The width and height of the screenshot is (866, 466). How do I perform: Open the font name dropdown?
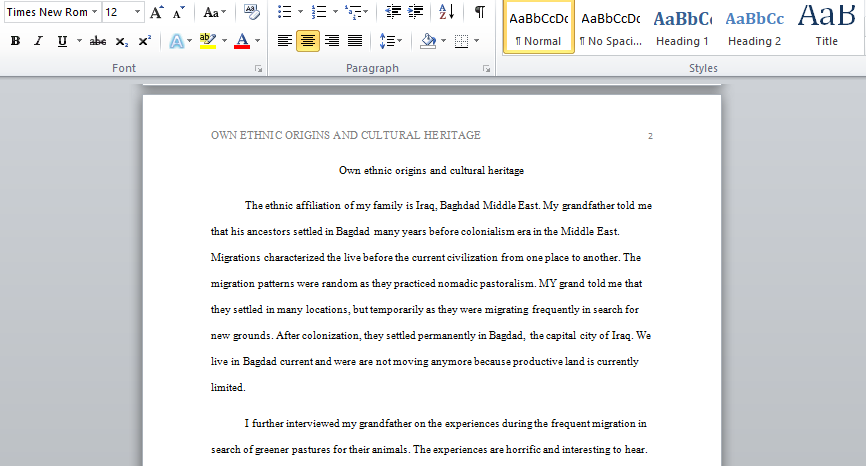coord(94,12)
